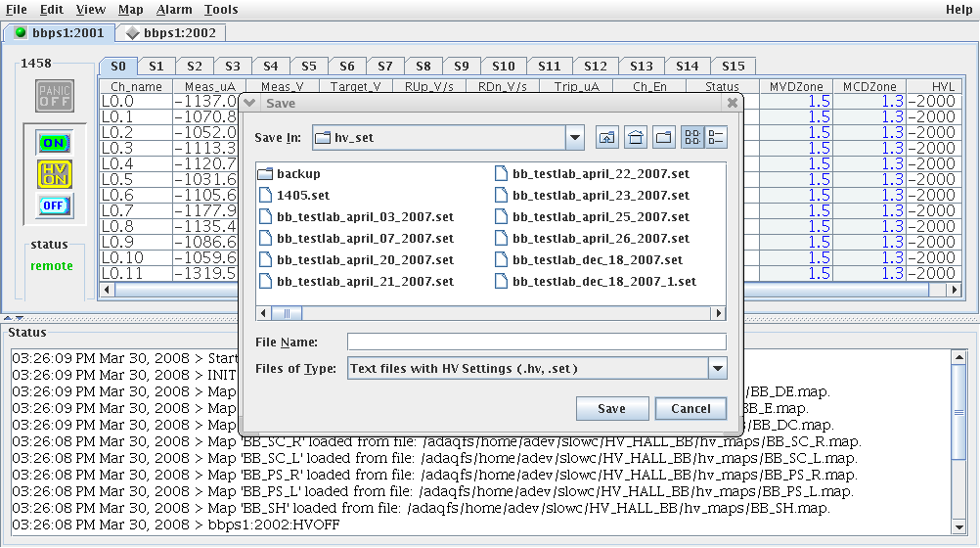The width and height of the screenshot is (980, 548).
Task: Open the File menu
Action: [x=17, y=10]
